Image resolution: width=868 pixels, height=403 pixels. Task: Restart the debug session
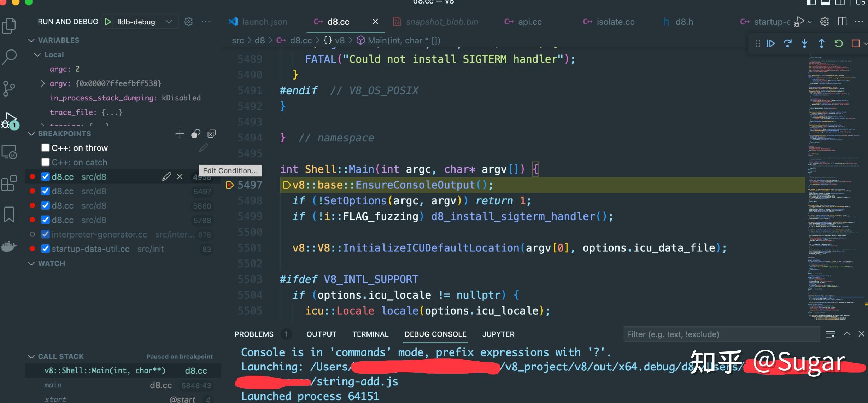point(838,43)
